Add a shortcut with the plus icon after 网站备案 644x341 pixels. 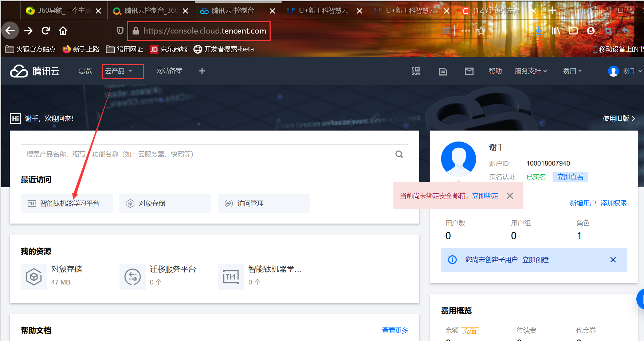(202, 71)
